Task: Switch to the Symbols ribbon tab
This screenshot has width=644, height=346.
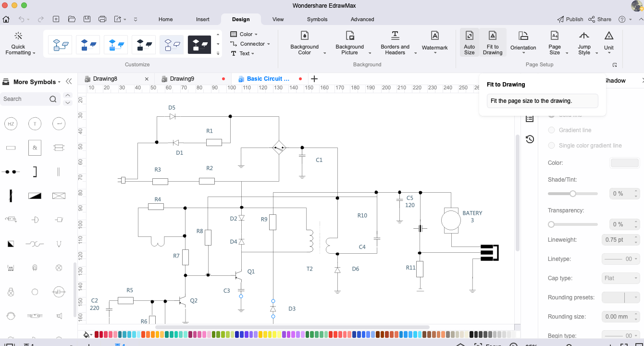Action: 317,19
